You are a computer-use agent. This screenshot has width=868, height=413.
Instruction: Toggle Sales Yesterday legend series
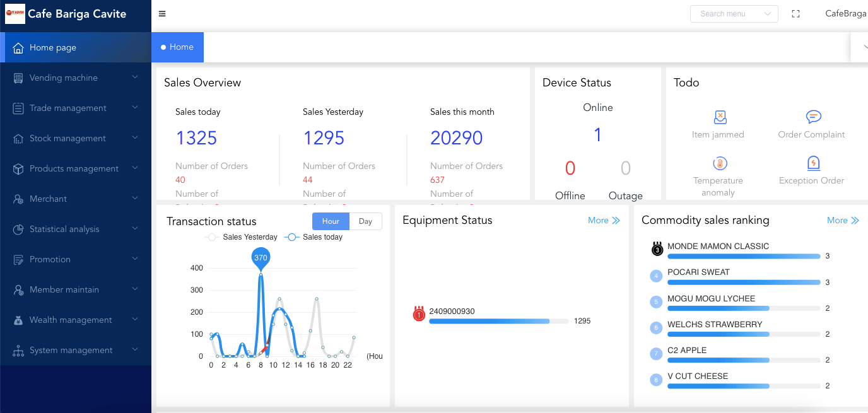[x=242, y=237]
